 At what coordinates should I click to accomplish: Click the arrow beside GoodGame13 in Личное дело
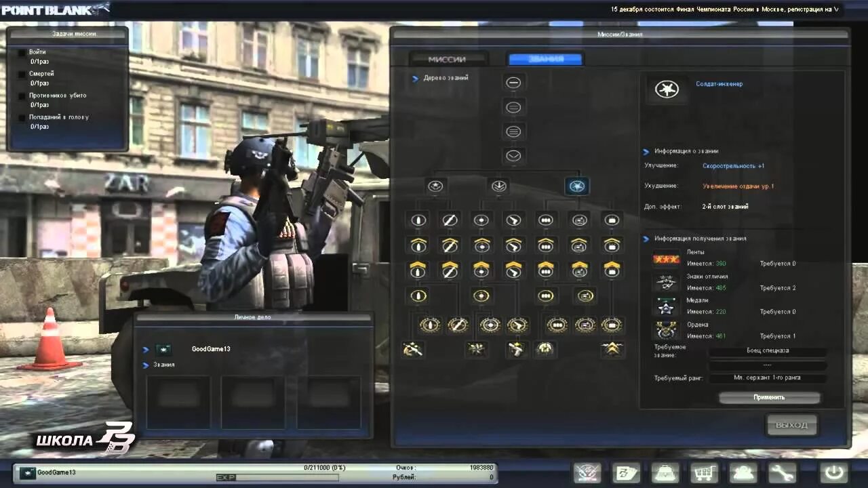[146, 350]
